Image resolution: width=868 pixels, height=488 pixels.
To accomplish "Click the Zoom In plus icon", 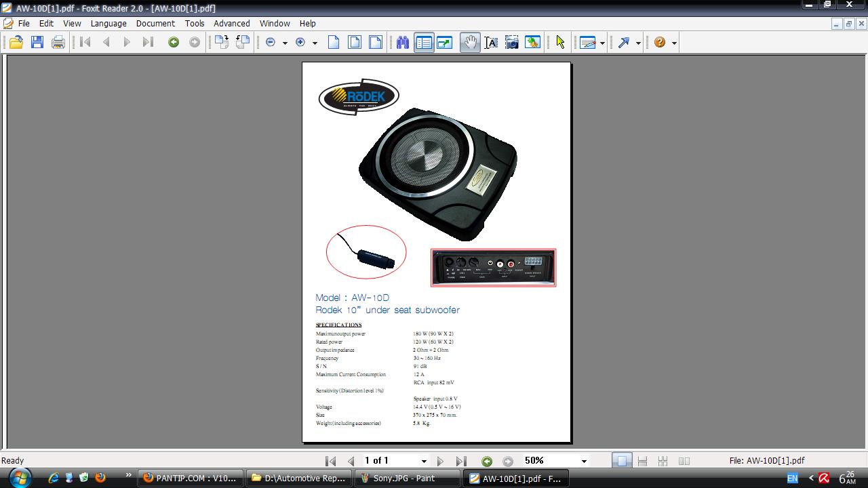I will 300,43.
